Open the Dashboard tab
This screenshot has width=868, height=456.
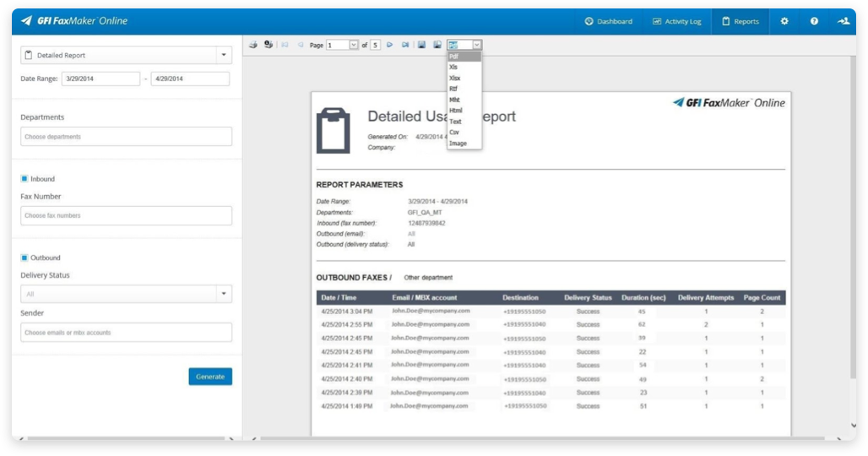tap(609, 22)
